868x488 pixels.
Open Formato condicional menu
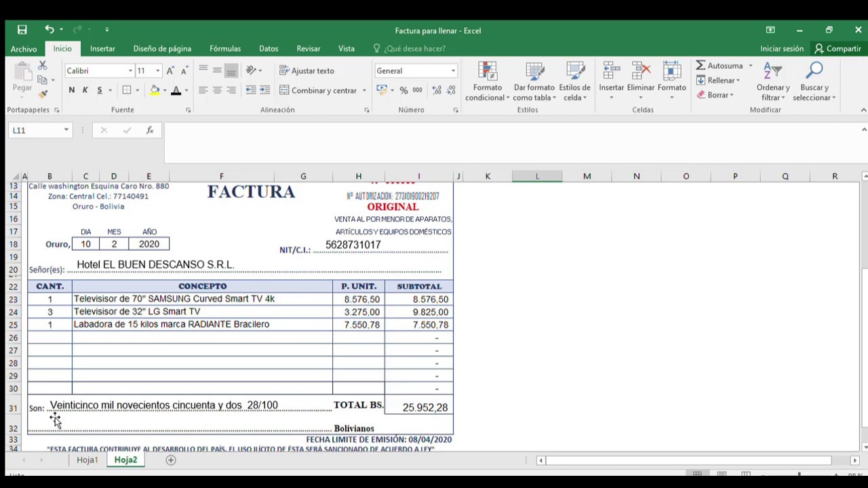coord(488,81)
